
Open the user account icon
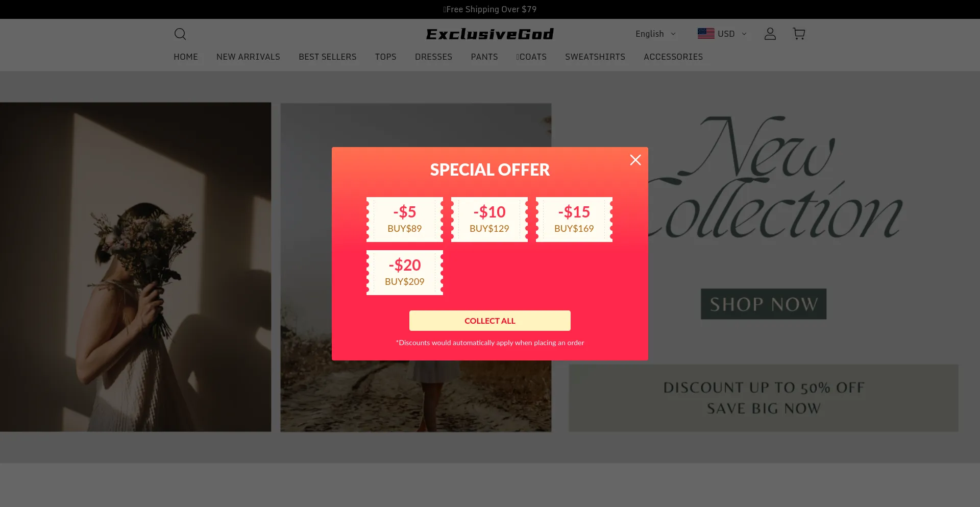770,34
